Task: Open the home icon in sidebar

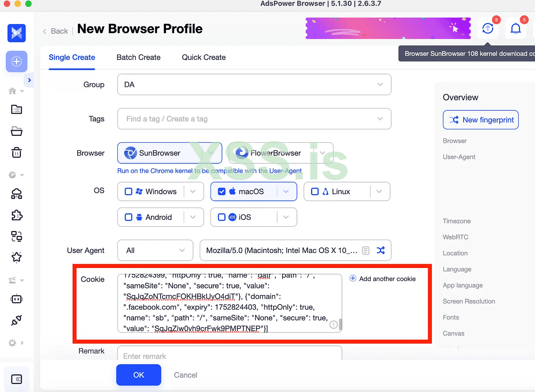Action: [x=12, y=91]
